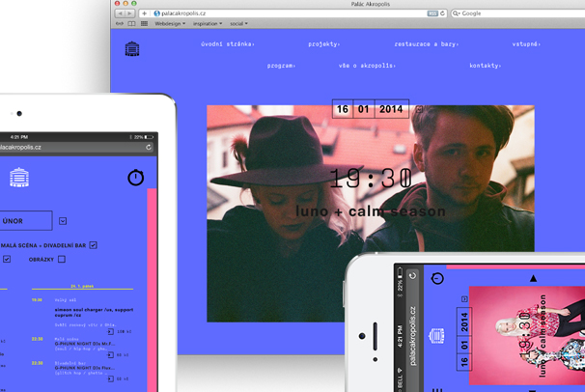Toggle the Malá scéna + divadelní bar checkbox
Screen dimensions: 585x392
click(x=94, y=245)
